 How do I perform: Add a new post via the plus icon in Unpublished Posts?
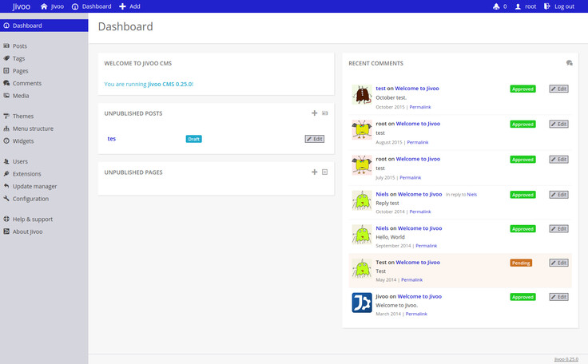point(315,113)
